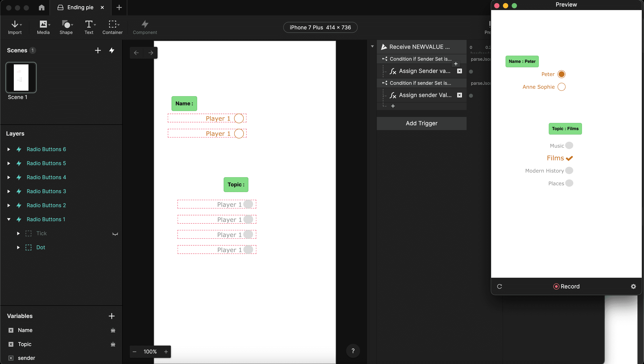Open the Media tool
Image resolution: width=644 pixels, height=364 pixels.
click(x=43, y=24)
